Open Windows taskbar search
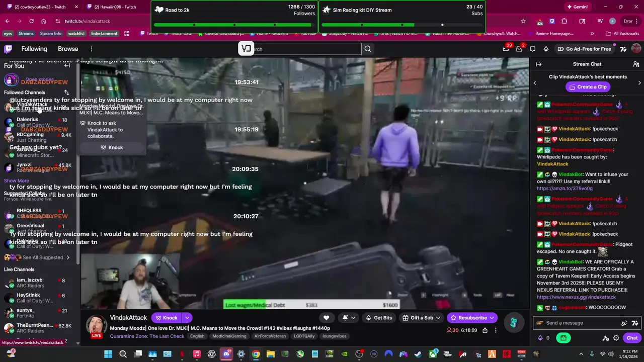This screenshot has height=362, width=644. [x=123, y=354]
